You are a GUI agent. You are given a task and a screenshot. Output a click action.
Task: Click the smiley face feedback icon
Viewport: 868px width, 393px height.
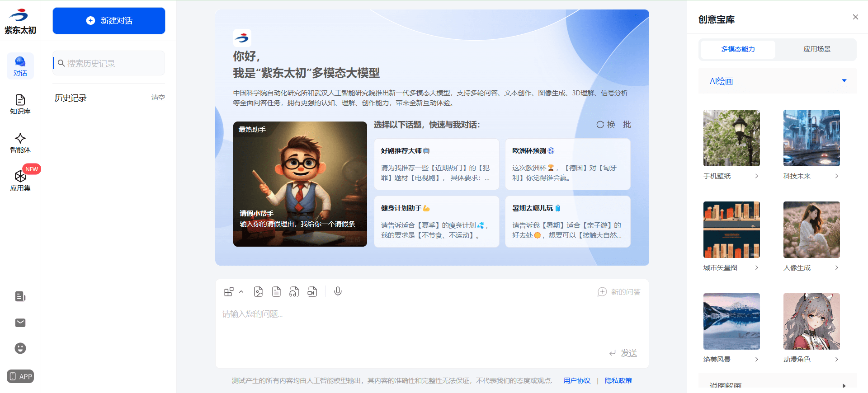click(x=20, y=348)
